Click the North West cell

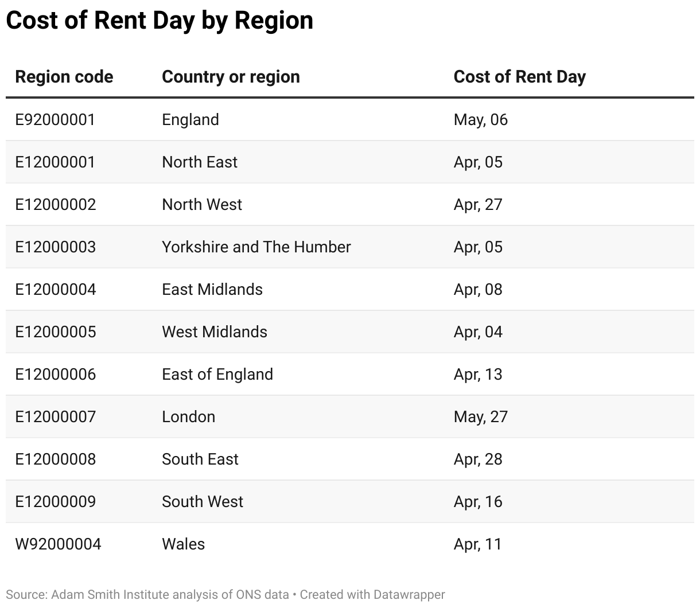click(202, 204)
